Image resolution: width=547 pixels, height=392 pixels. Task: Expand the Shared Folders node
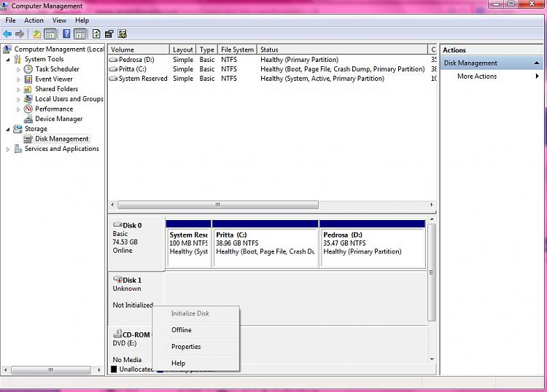point(18,90)
